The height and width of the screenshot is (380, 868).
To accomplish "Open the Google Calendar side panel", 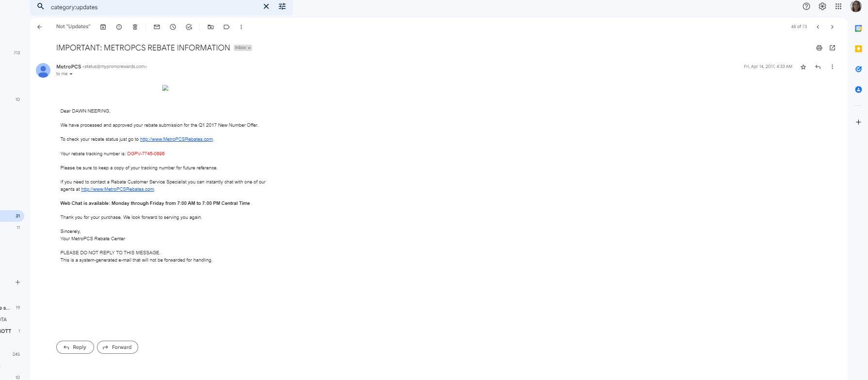I will pos(858,29).
